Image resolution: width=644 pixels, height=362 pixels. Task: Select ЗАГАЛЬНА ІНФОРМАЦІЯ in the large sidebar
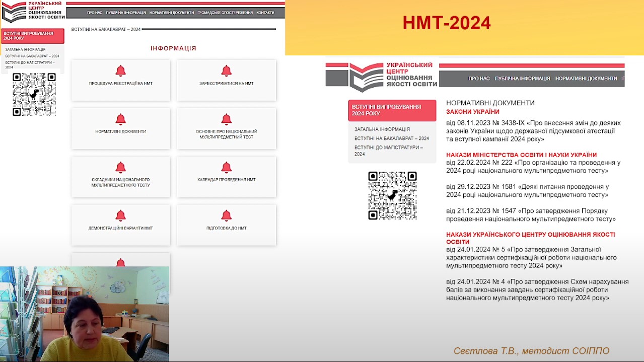tap(382, 129)
